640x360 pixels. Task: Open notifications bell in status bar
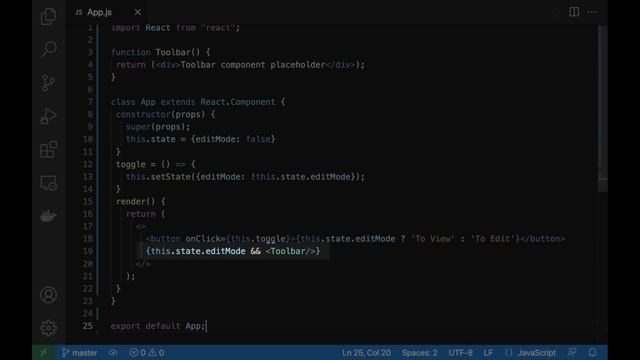(592, 353)
